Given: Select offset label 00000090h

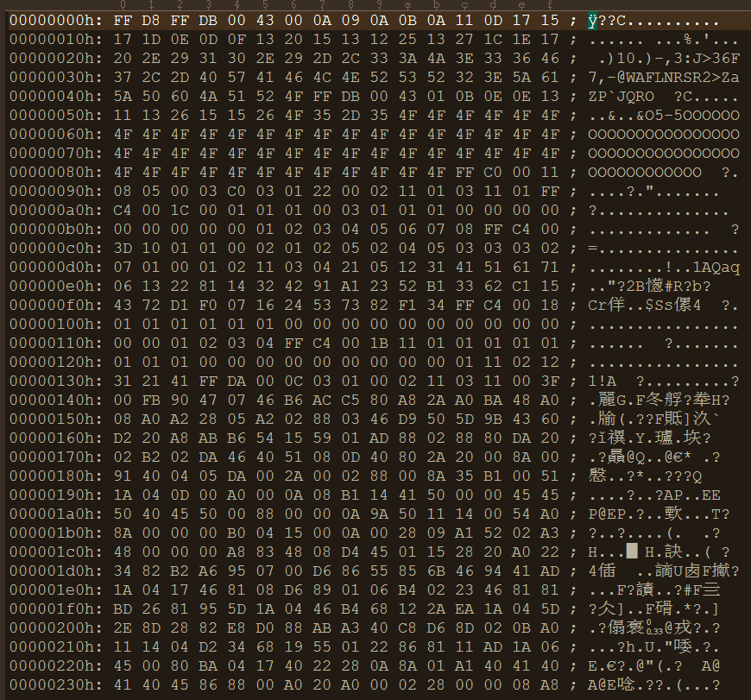Looking at the screenshot, I should coord(51,192).
